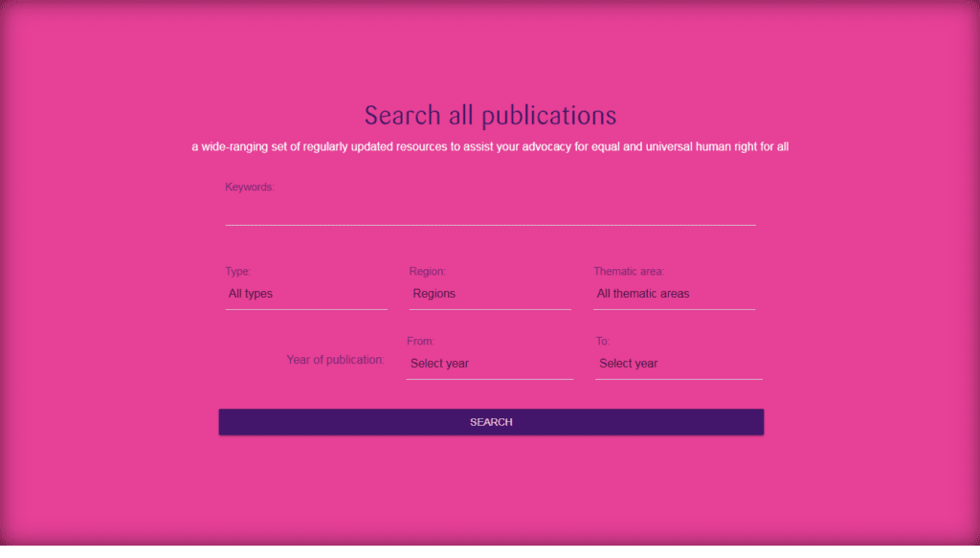The image size is (980, 558).
Task: Click the Thematic area label
Action: point(628,272)
